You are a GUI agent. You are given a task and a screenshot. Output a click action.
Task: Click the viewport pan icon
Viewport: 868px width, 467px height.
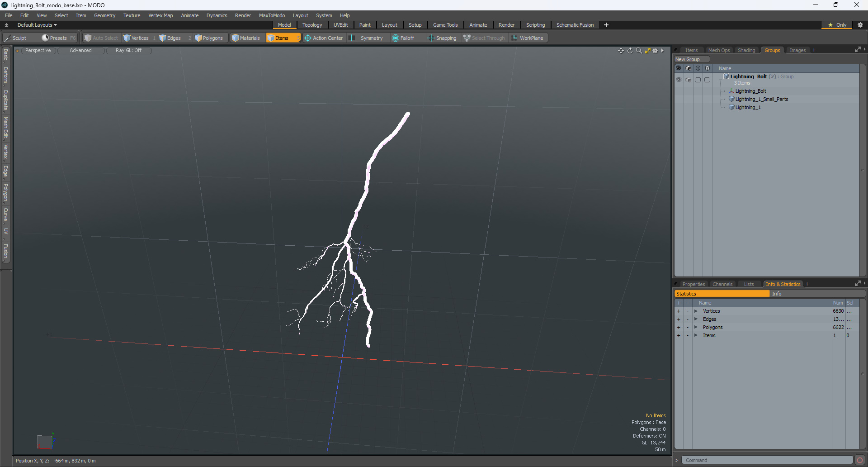[621, 51]
